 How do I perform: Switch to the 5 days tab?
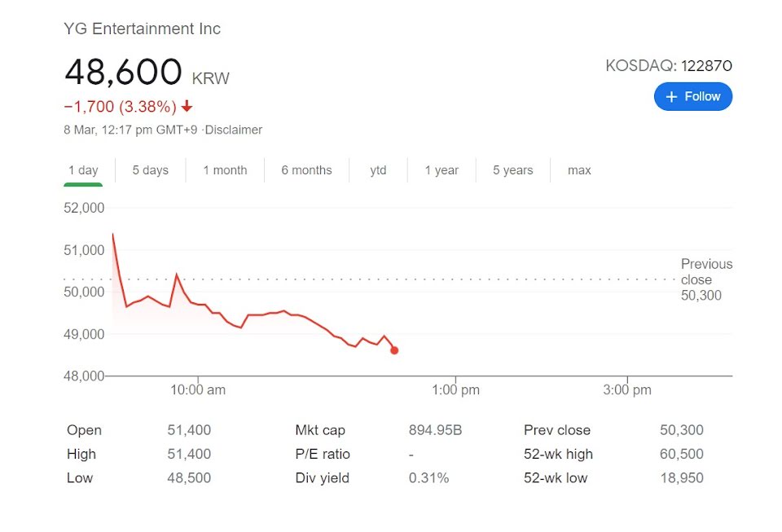150,170
